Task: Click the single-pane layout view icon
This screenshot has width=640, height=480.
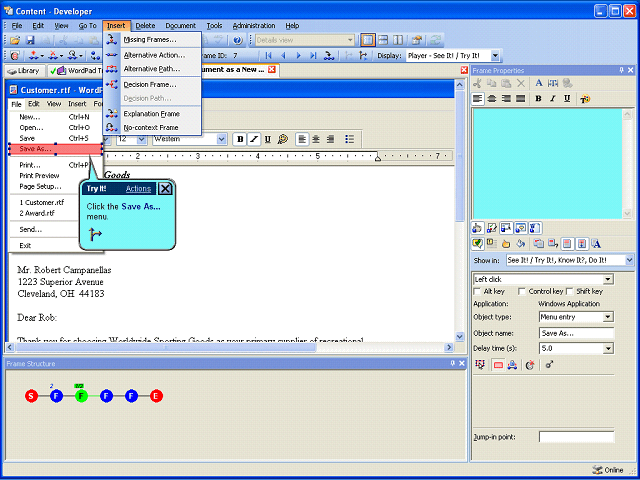Action: (368, 40)
